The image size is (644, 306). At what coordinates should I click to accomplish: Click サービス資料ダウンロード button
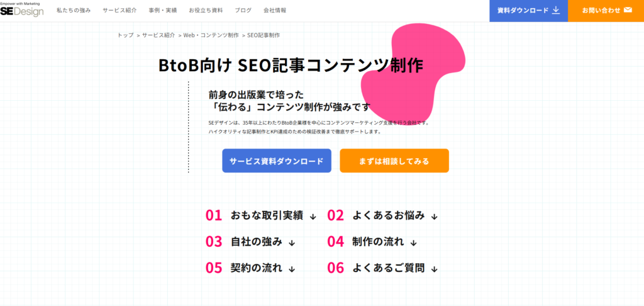[276, 161]
